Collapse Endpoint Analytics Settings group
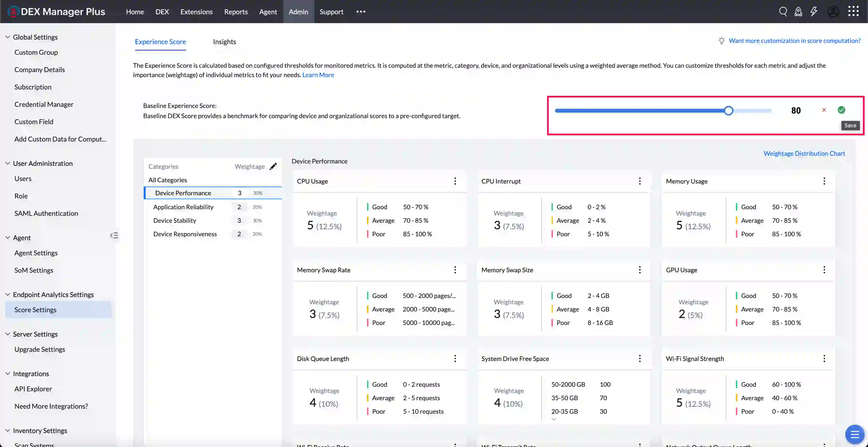868x447 pixels. pyautogui.click(x=7, y=294)
